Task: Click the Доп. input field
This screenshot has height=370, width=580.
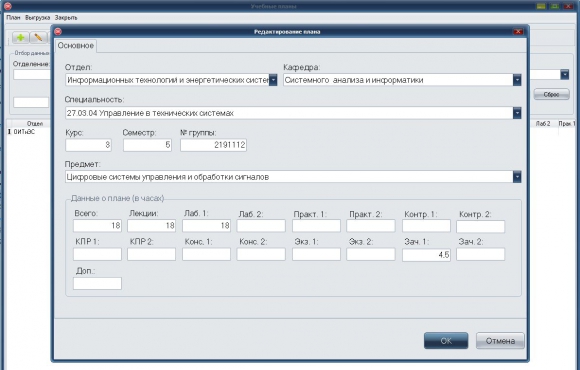Action: tap(97, 283)
